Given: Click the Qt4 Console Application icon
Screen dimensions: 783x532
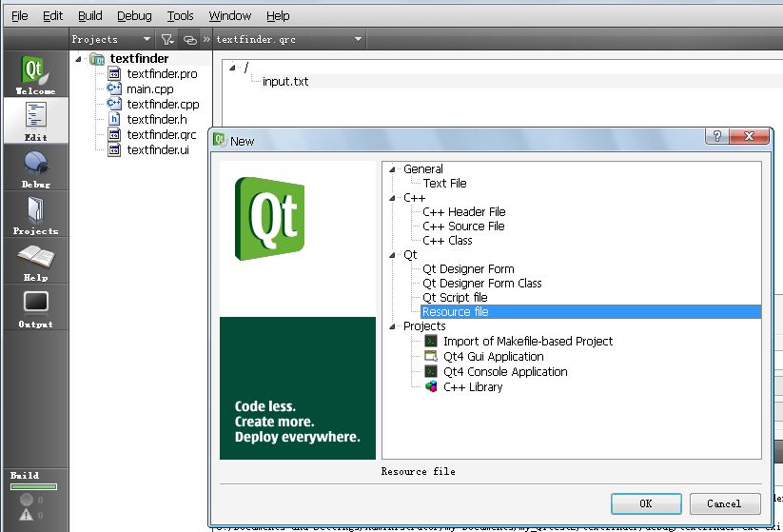Looking at the screenshot, I should click(431, 372).
